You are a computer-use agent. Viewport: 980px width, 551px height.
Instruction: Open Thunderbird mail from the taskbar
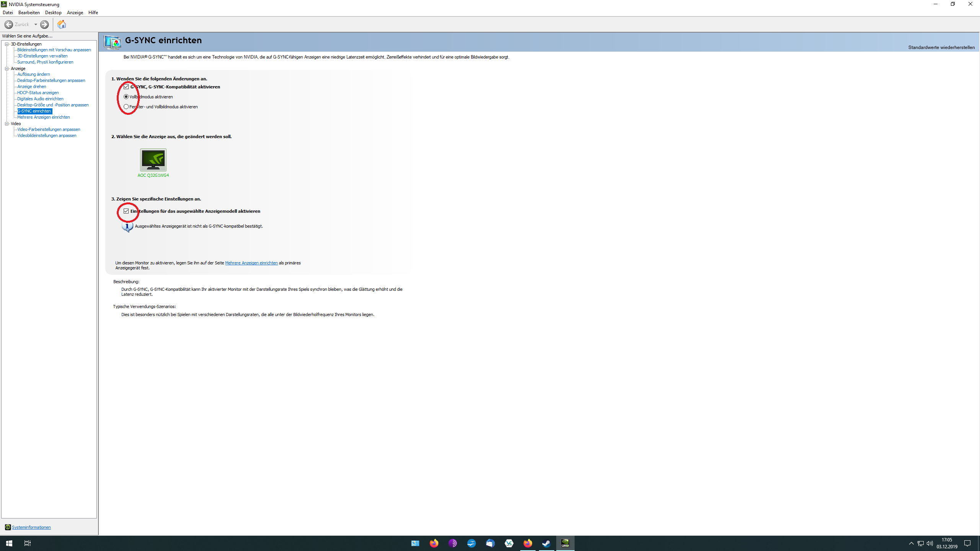coord(490,543)
